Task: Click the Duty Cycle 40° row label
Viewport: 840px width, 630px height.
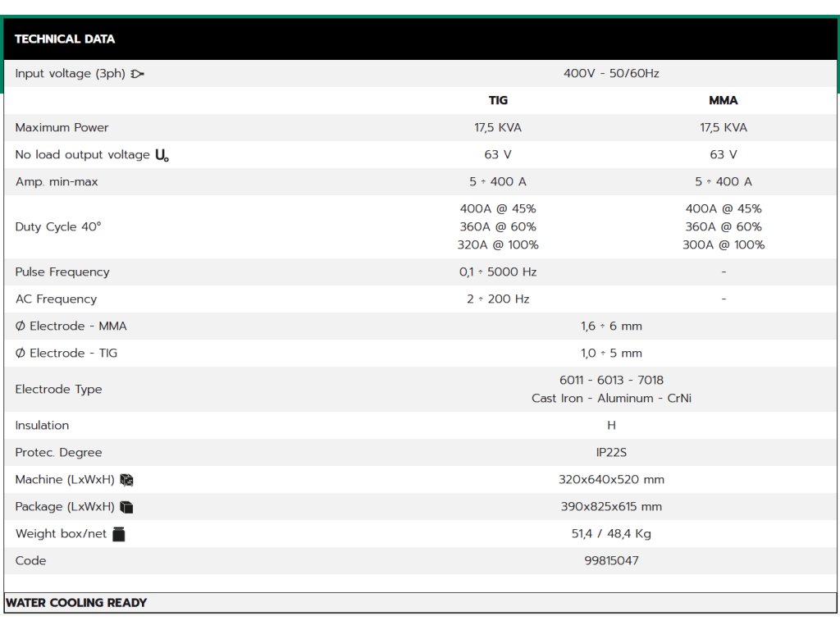Action: (x=58, y=227)
